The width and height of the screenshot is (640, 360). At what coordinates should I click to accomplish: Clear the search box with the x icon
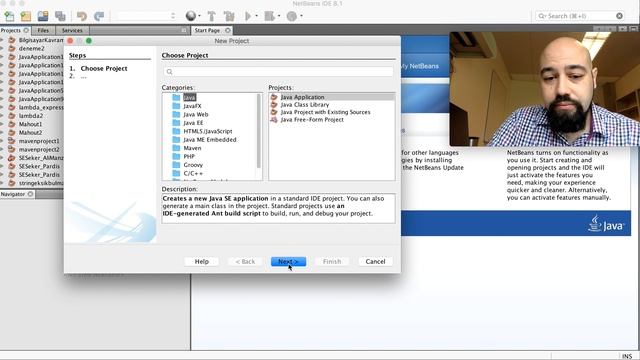click(x=619, y=16)
